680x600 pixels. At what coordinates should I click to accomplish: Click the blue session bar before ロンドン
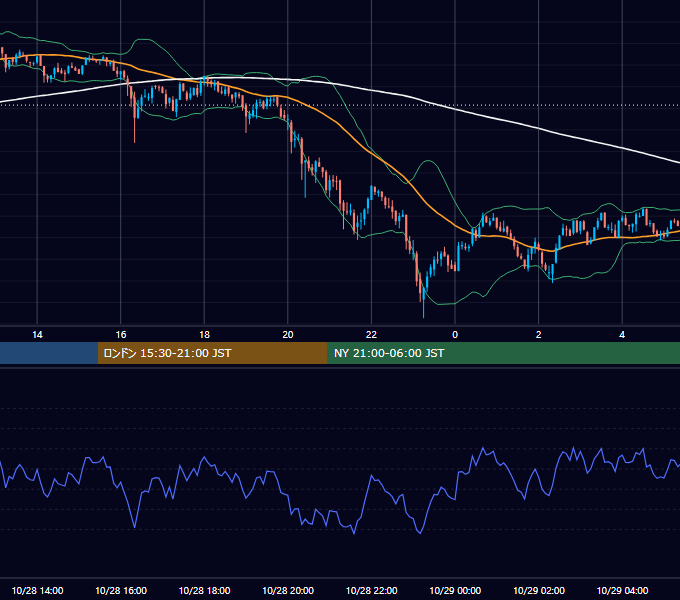tap(49, 353)
